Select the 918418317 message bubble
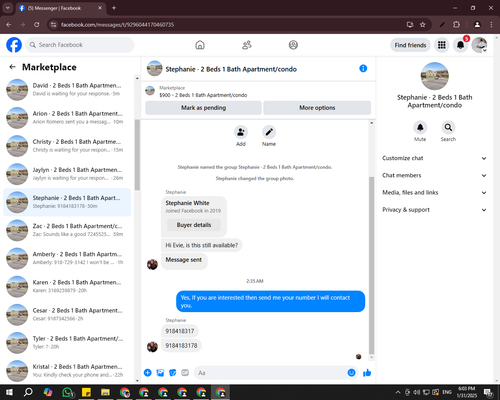The image size is (500, 400). (x=180, y=331)
